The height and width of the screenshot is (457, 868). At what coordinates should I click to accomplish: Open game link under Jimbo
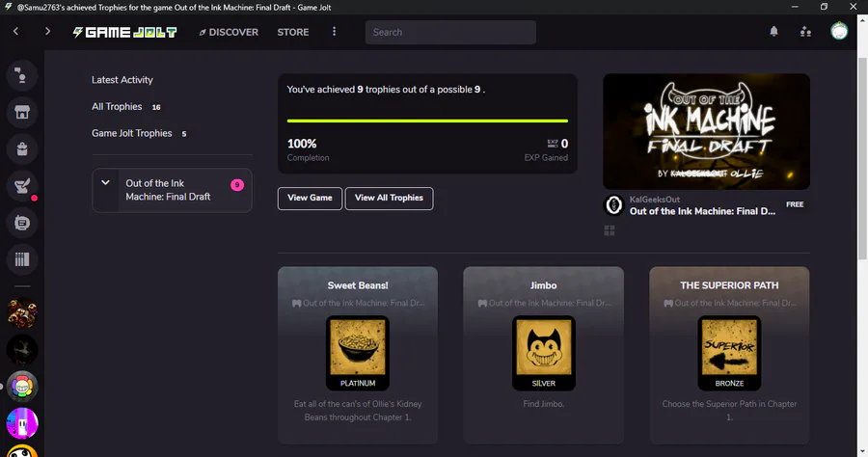(544, 303)
